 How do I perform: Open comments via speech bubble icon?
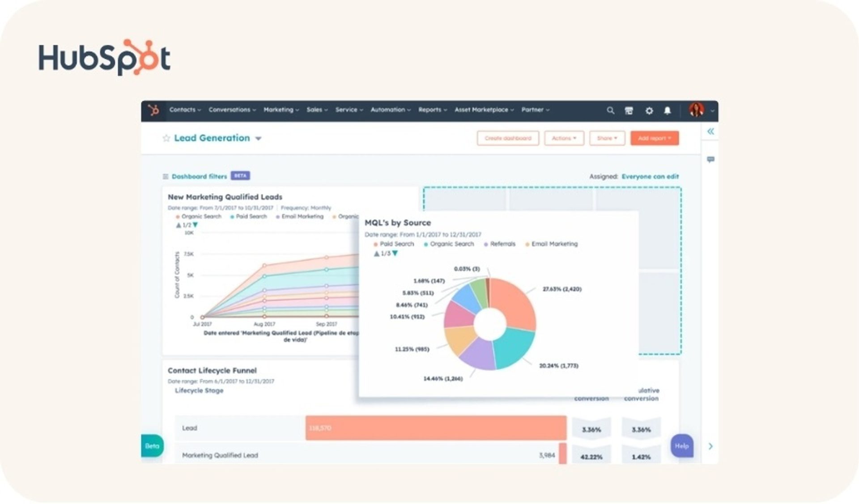click(x=710, y=160)
